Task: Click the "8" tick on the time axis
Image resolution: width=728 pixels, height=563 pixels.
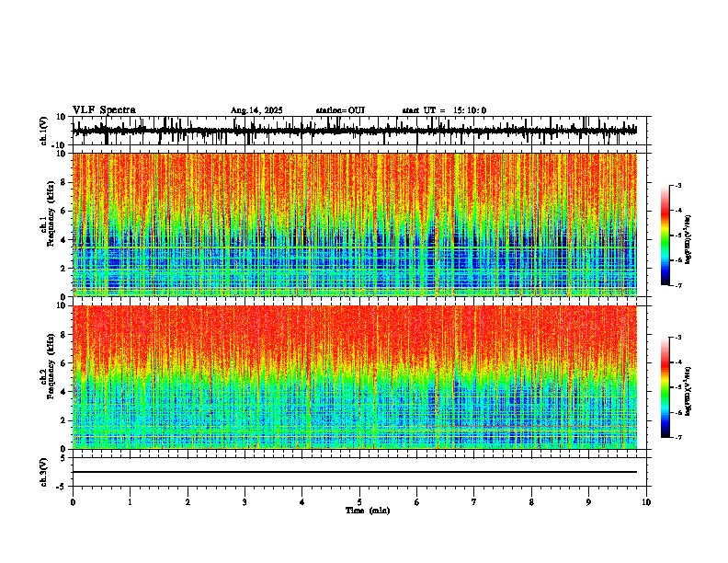Action: (531, 502)
